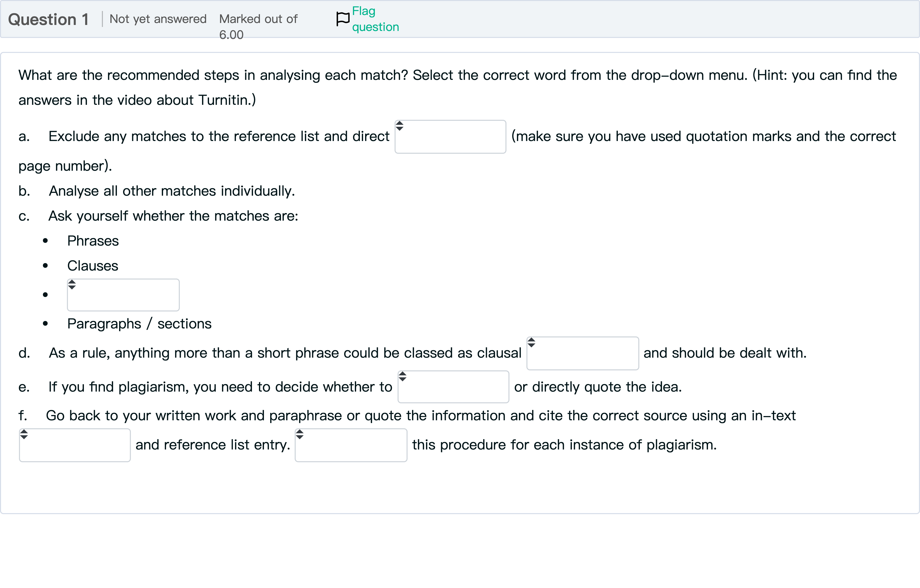This screenshot has height=588, width=920.
Task: Click arrow icon in the 'this procedure' dropdown
Action: click(299, 434)
